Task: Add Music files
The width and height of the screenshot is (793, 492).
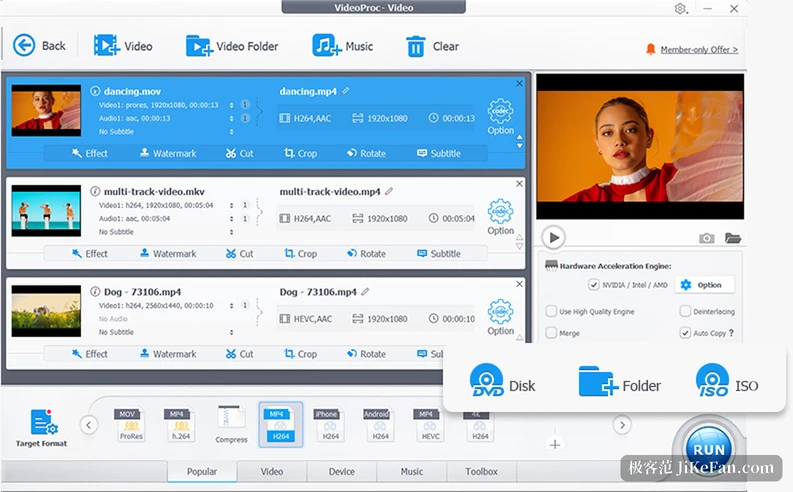Action: coord(342,46)
